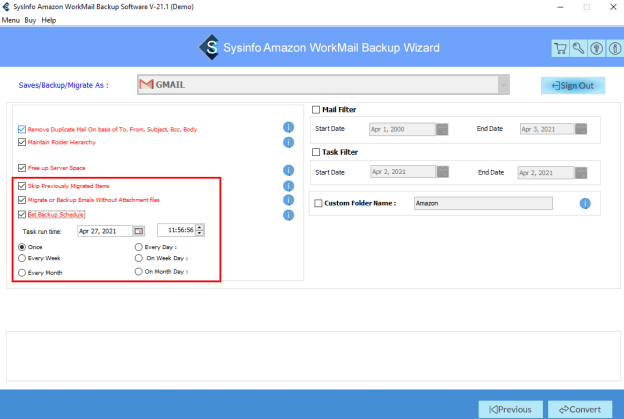
Task: Click the Gmail M icon in dropdown
Action: [x=146, y=84]
